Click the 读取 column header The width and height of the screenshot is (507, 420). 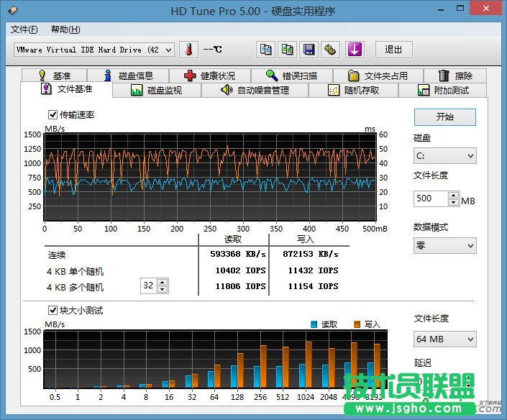tap(233, 239)
